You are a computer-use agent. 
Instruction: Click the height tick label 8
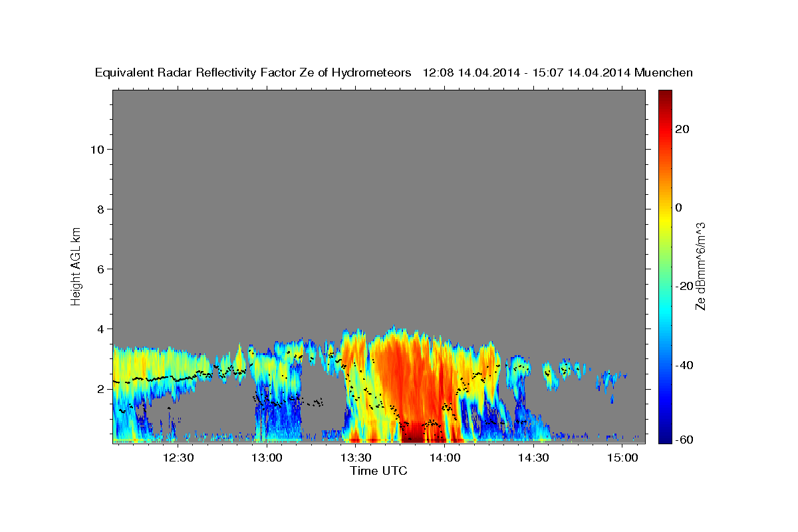click(x=102, y=209)
